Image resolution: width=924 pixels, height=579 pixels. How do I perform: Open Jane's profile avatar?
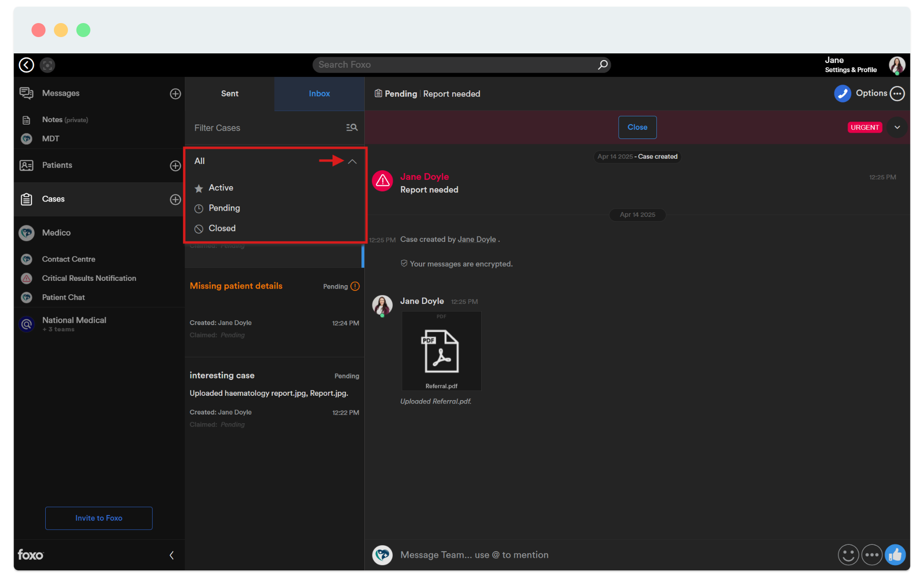[x=897, y=65]
